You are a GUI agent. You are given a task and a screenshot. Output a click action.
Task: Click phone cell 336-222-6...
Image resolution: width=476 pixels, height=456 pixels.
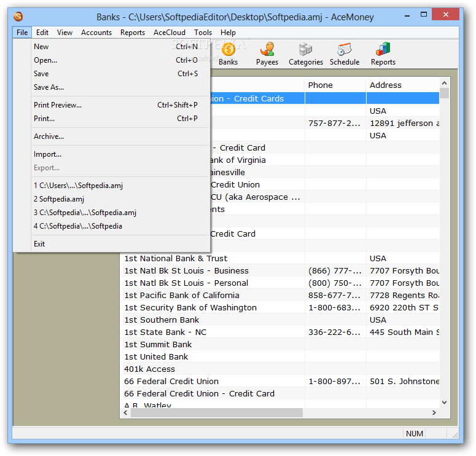(x=334, y=332)
